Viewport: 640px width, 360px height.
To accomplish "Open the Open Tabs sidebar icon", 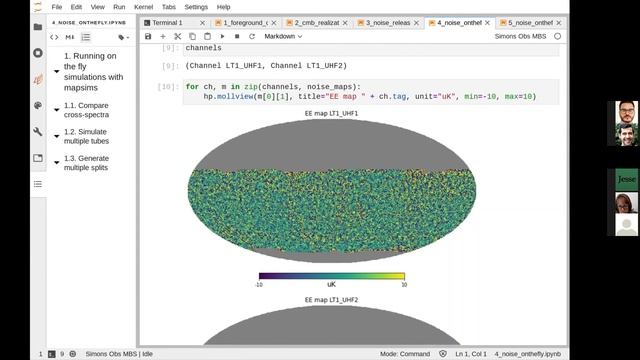I will [x=38, y=158].
